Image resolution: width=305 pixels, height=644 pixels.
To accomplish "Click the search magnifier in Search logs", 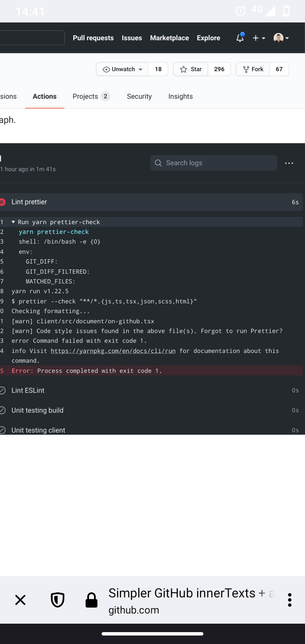I will [158, 163].
